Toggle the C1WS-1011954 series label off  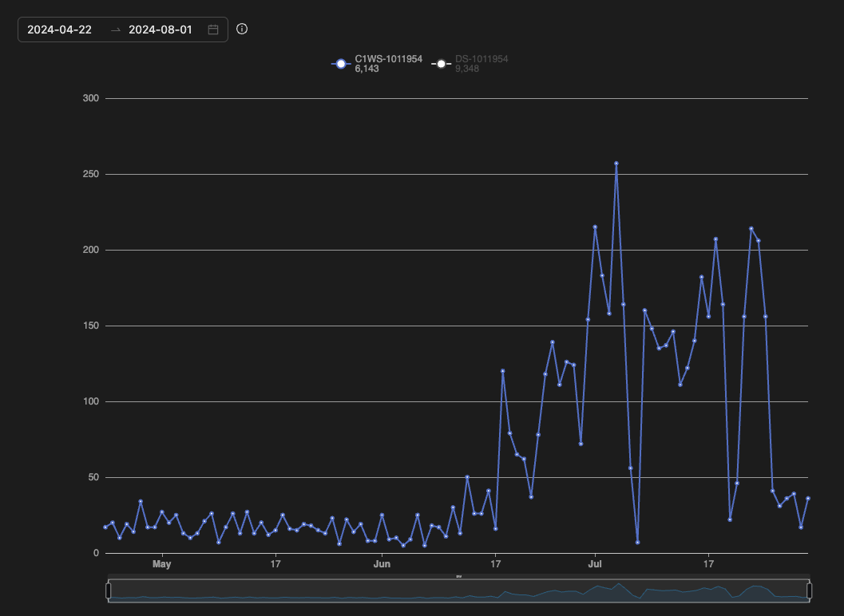(388, 59)
